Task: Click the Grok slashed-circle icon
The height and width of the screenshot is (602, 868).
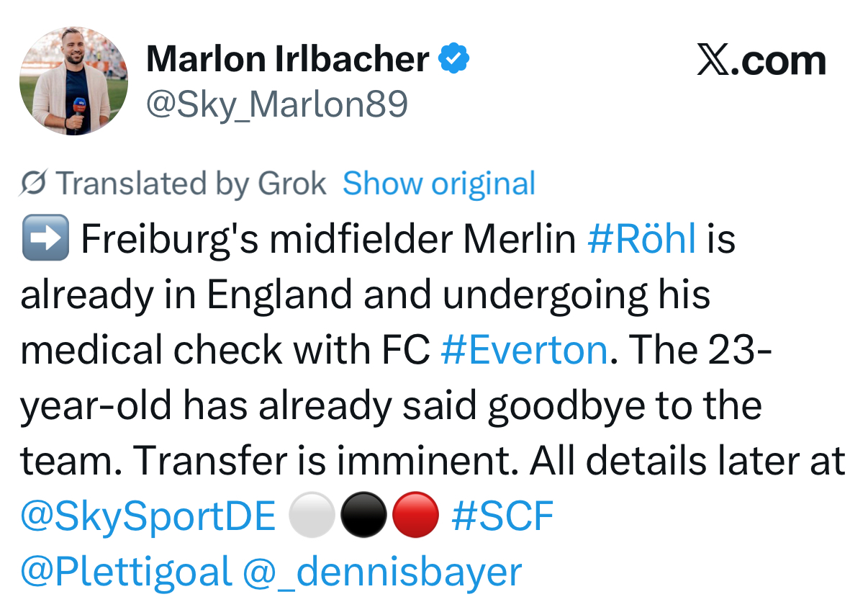Action: click(x=33, y=184)
